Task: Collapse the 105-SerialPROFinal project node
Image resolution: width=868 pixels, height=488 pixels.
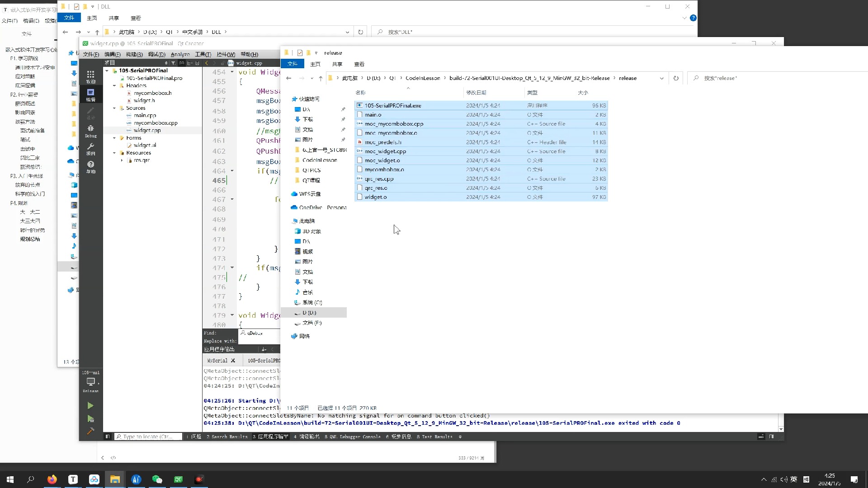Action: pos(107,70)
